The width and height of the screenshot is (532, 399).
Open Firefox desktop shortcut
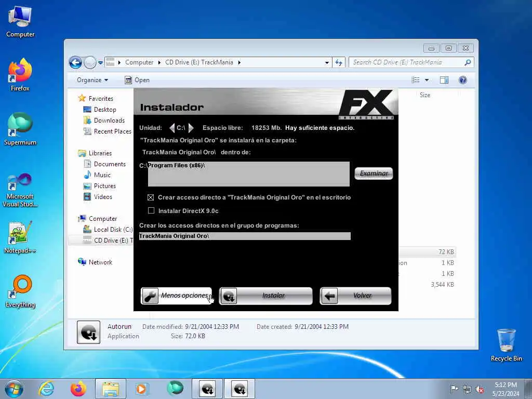click(x=20, y=75)
